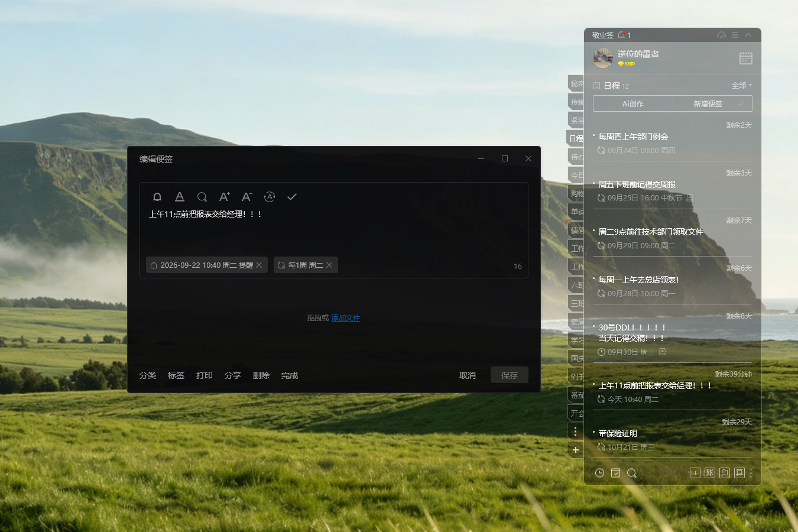Viewport: 798px width, 532px height.
Task: Increase font size with A+ icon
Action: point(225,197)
